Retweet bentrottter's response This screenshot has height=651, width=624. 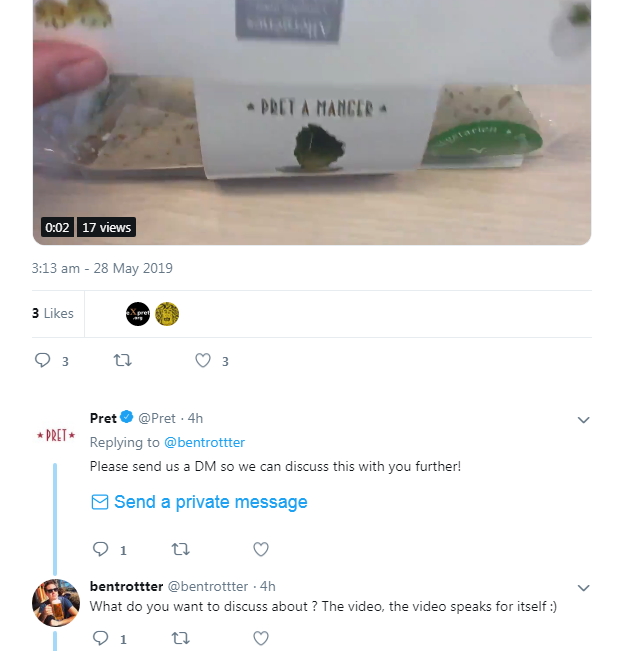pyautogui.click(x=180, y=638)
